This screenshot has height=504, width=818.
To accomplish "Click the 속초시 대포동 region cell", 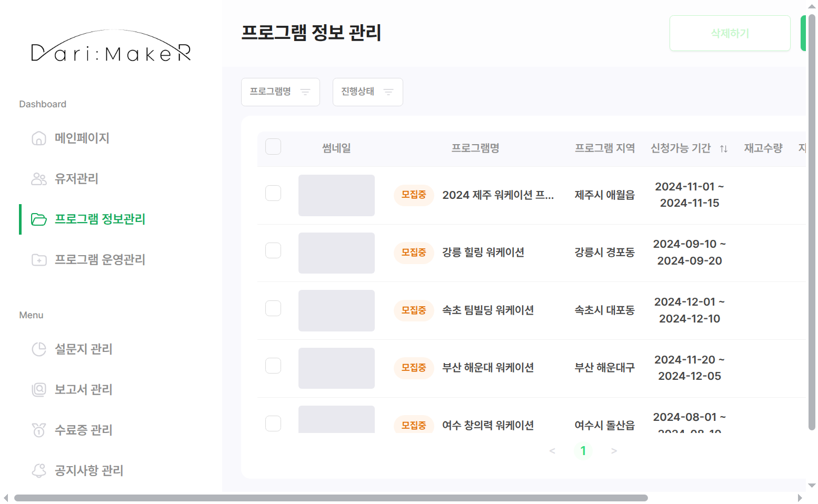I will coord(605,310).
